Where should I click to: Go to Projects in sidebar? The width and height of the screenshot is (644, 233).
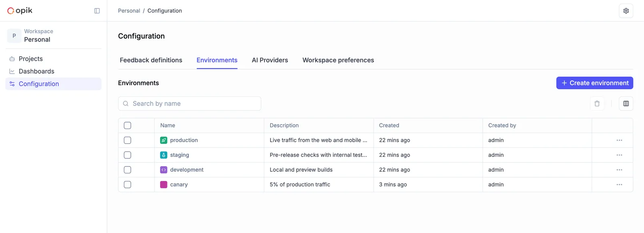point(54,59)
